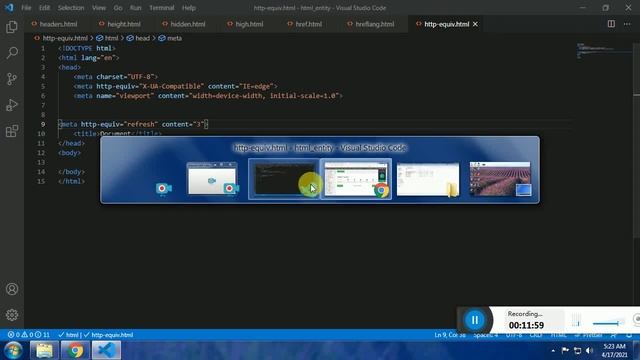Screen dimensions: 640x360
Task: Click http-equiv.html status bar item
Action: pos(109,335)
